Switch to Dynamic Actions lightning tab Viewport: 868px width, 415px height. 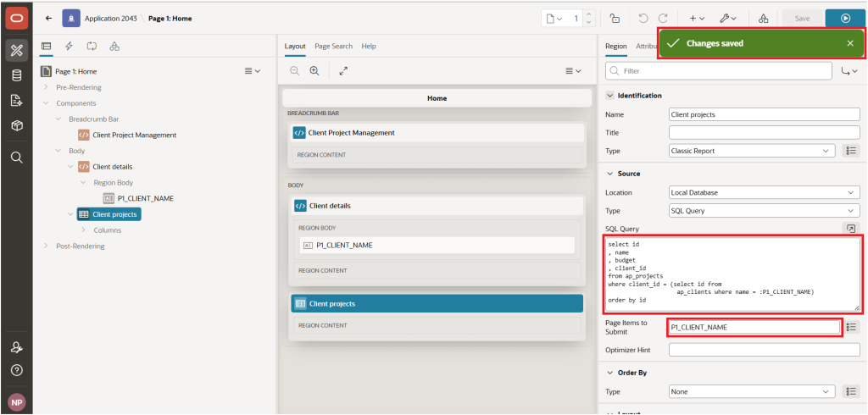click(x=70, y=47)
